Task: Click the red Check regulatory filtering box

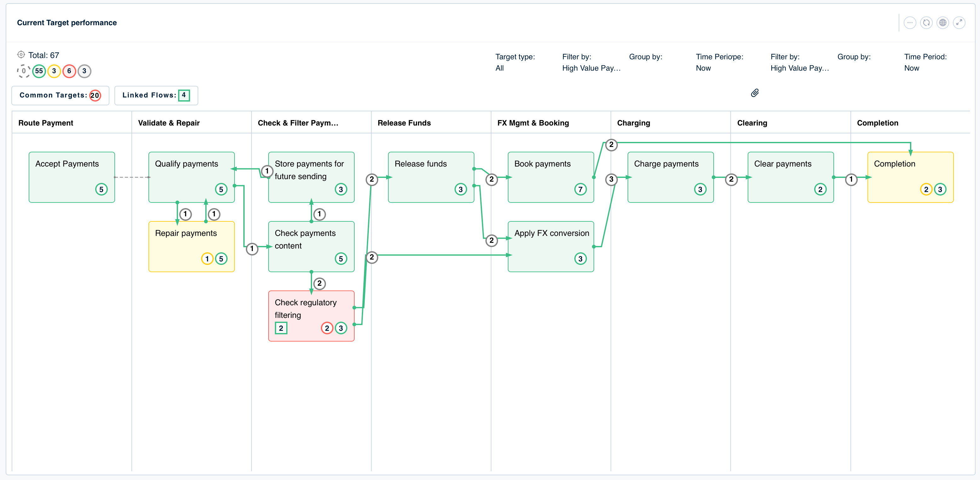Action: coord(311,316)
